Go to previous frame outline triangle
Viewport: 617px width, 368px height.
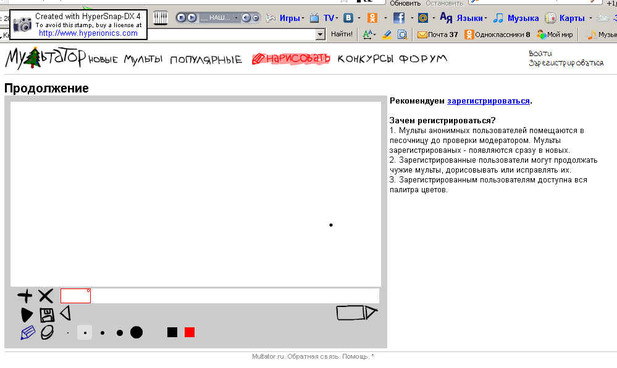tap(66, 314)
